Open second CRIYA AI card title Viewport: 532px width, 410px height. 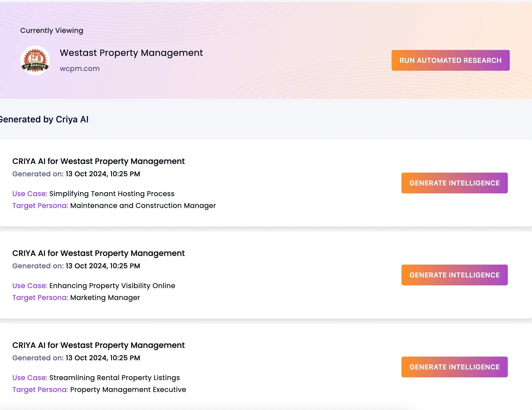tap(98, 253)
